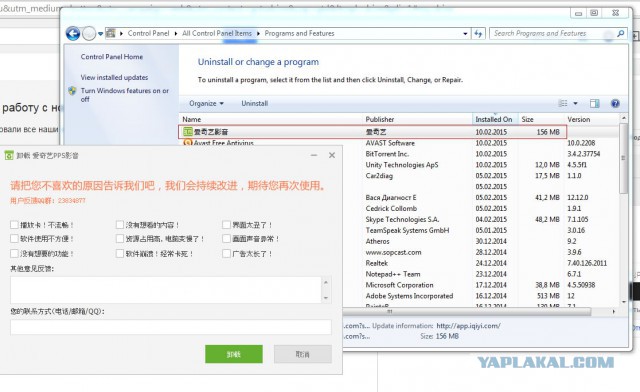Image resolution: width=640 pixels, height=392 pixels.
Task: Click the feedback box scroll-up arrow
Action: pyautogui.click(x=326, y=282)
